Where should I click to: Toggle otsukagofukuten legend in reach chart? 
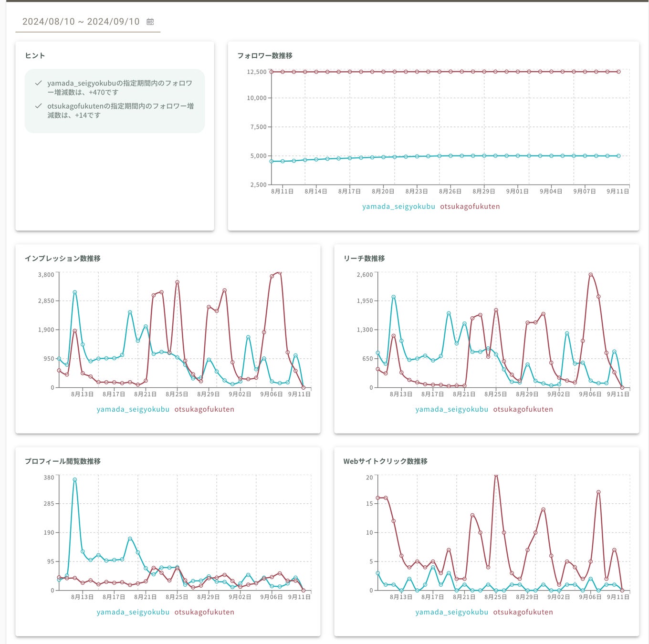523,409
